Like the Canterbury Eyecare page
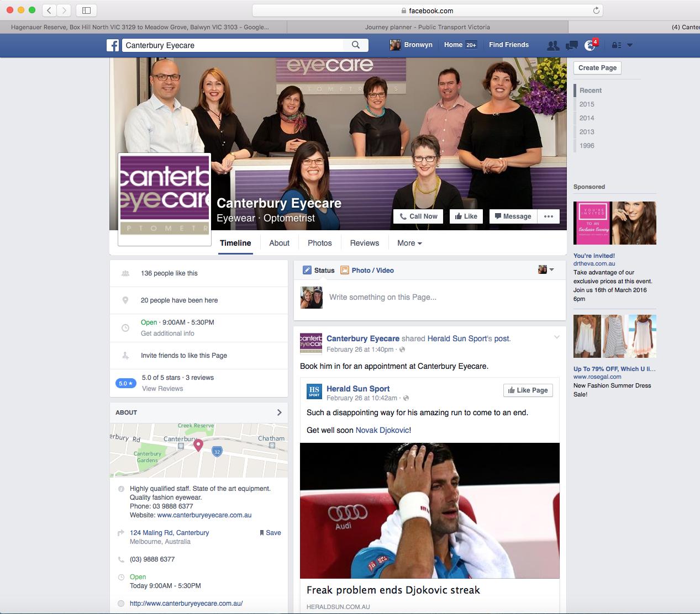 pos(466,216)
